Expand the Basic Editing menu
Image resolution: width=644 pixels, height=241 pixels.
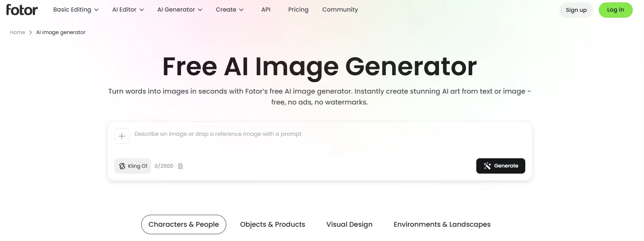coord(76,10)
